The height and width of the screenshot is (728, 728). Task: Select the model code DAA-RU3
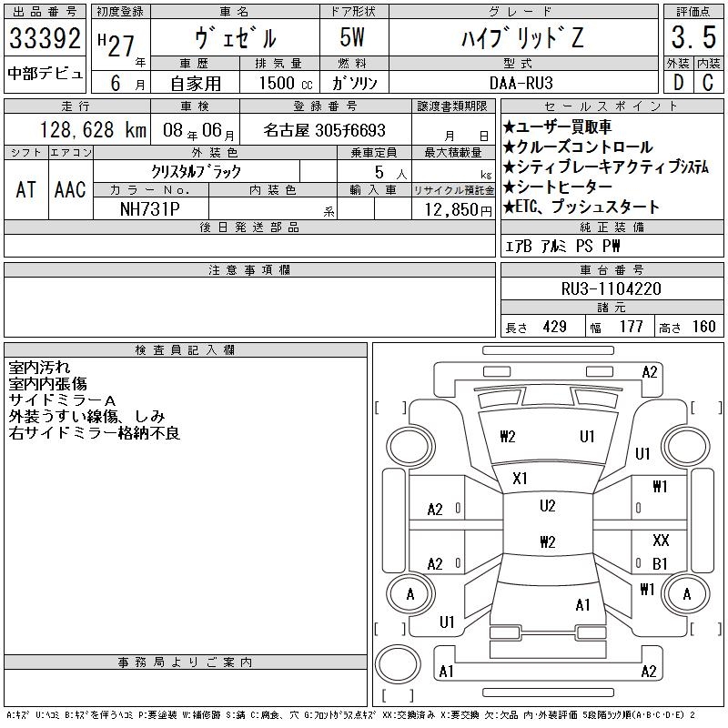(x=521, y=83)
